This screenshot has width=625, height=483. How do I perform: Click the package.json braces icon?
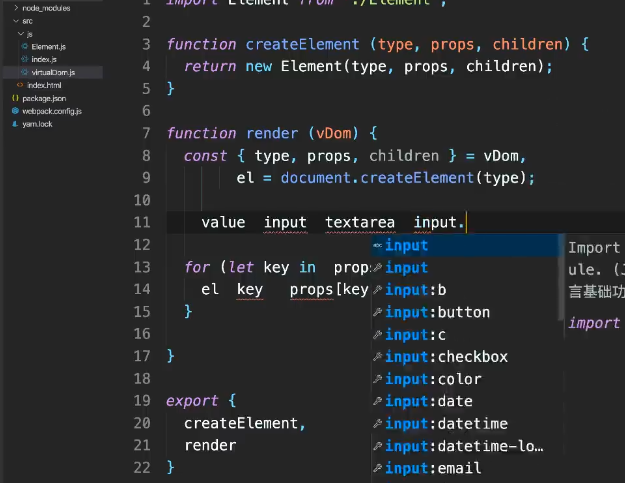coord(15,98)
